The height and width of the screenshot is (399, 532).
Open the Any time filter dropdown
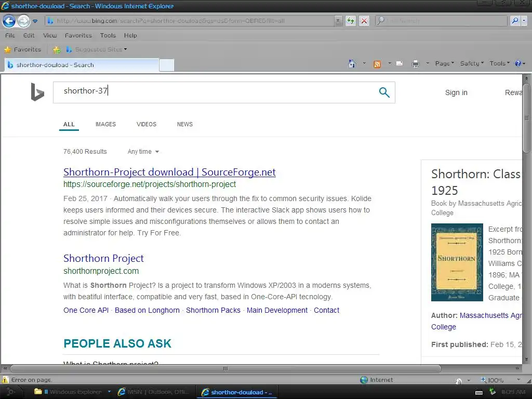pos(143,152)
